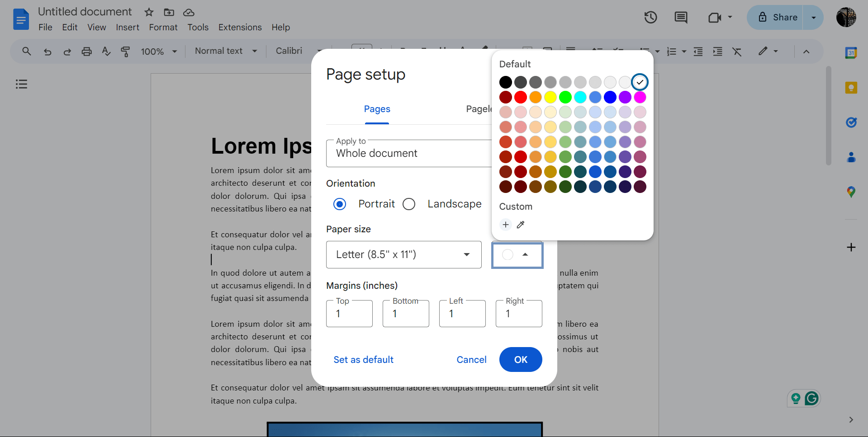
Task: Select the red color swatch
Action: coord(521,97)
